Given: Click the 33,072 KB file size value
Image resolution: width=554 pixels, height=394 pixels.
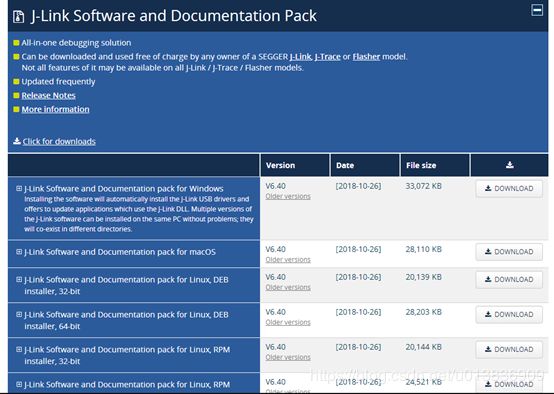Looking at the screenshot, I should click(423, 186).
